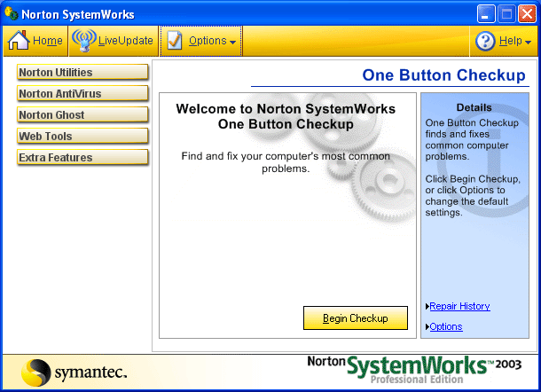This screenshot has height=392, width=541.
Task: Click the Help question mark icon
Action: coord(485,41)
